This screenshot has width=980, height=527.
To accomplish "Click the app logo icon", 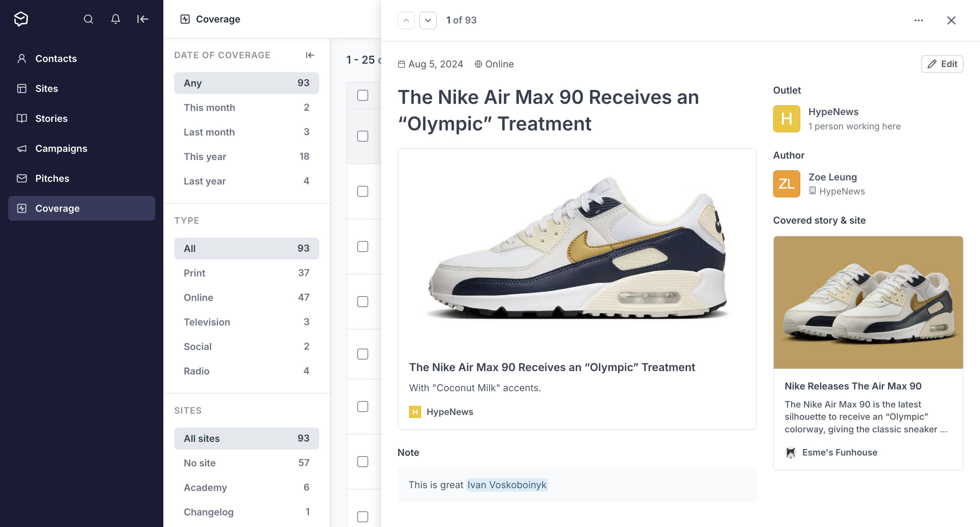I will [x=21, y=19].
